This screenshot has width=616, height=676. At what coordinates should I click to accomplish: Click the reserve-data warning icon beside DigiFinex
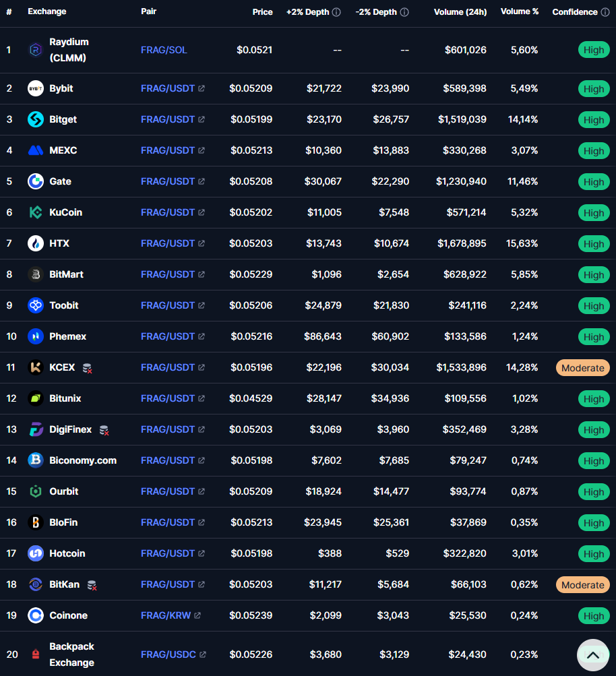104,430
